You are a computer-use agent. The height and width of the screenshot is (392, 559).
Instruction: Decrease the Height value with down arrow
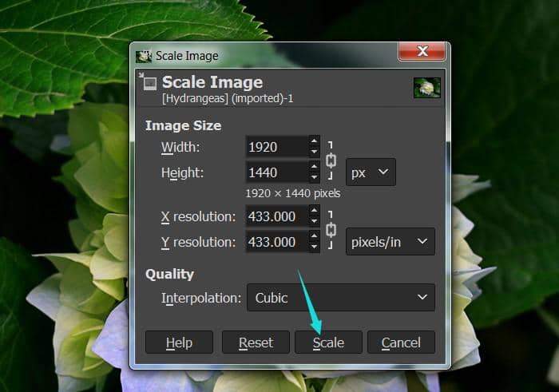click(314, 177)
